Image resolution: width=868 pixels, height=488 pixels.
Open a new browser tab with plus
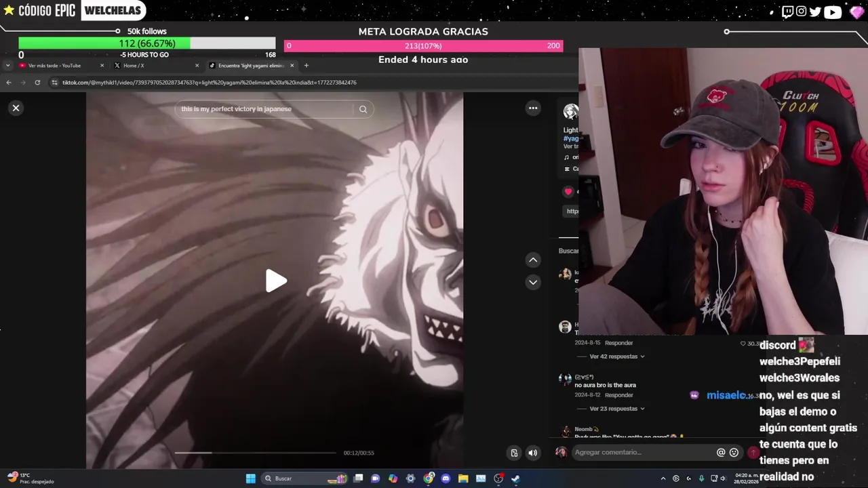(x=306, y=66)
